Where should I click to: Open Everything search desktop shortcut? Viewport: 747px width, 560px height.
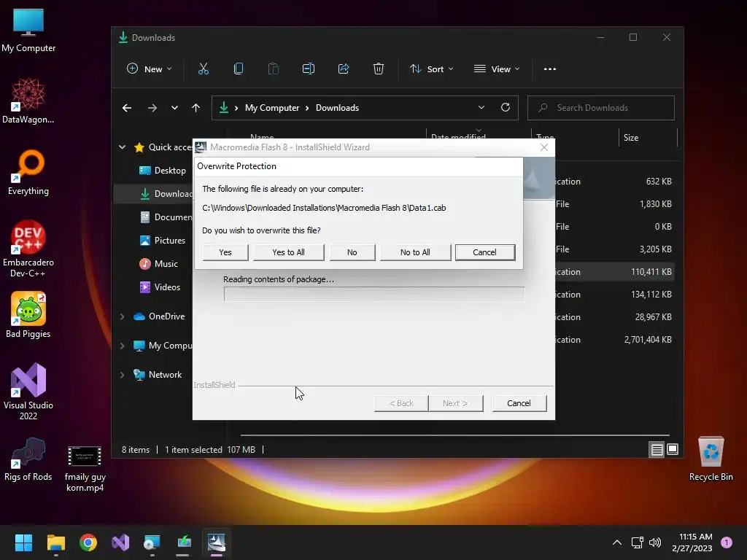[x=28, y=173]
